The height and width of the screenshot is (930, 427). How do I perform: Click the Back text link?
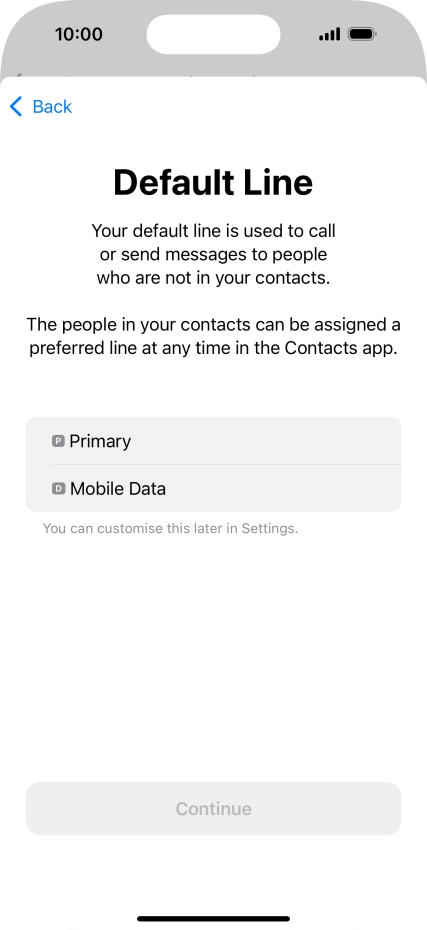coord(52,107)
